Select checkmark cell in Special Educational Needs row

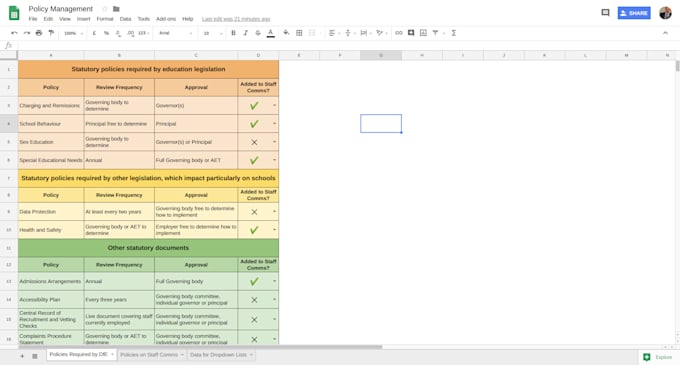(258, 160)
